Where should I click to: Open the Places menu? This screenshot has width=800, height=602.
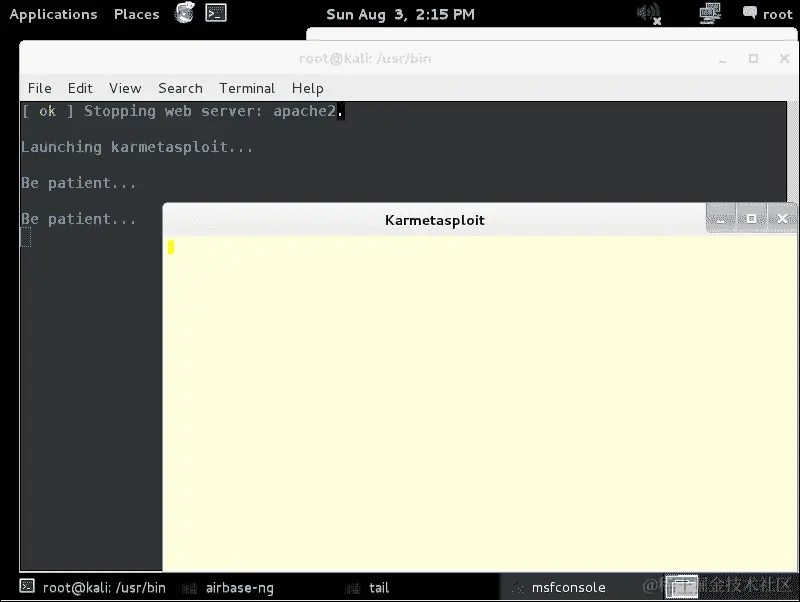pyautogui.click(x=136, y=14)
